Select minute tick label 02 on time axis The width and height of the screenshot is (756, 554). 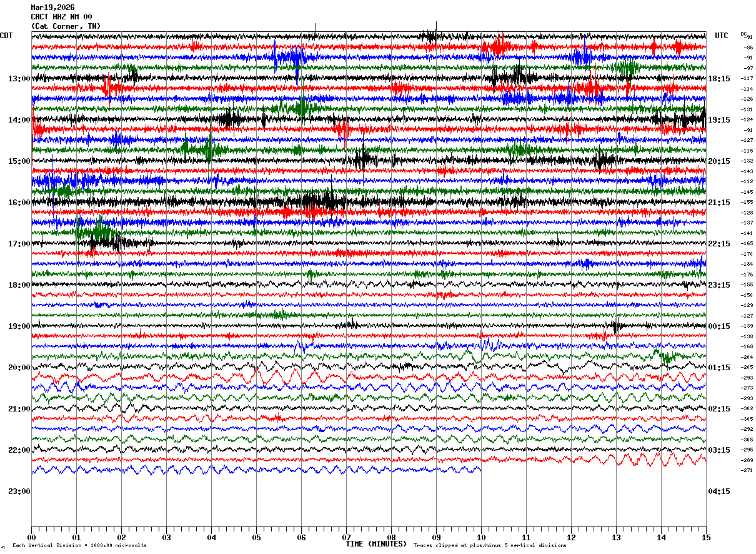tap(121, 538)
